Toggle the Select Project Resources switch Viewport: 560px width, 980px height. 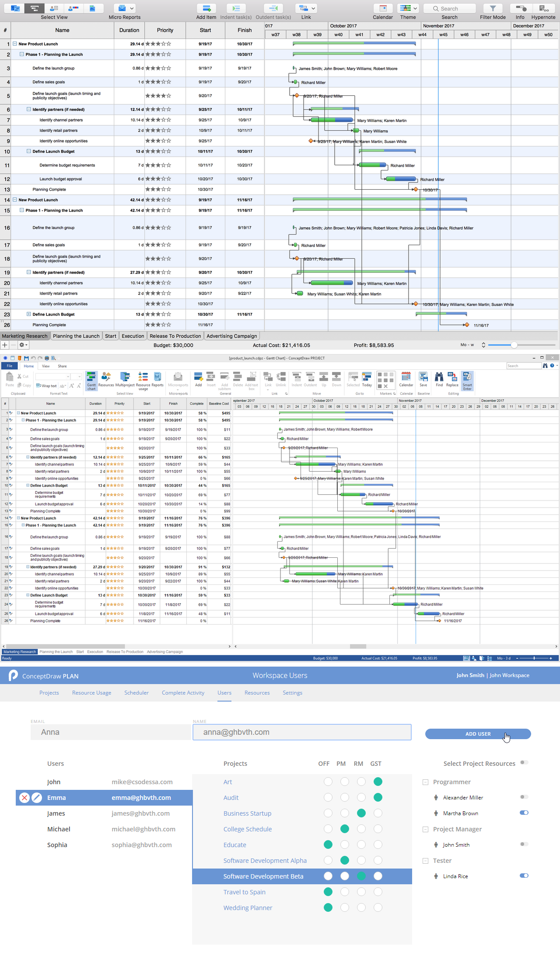click(524, 763)
